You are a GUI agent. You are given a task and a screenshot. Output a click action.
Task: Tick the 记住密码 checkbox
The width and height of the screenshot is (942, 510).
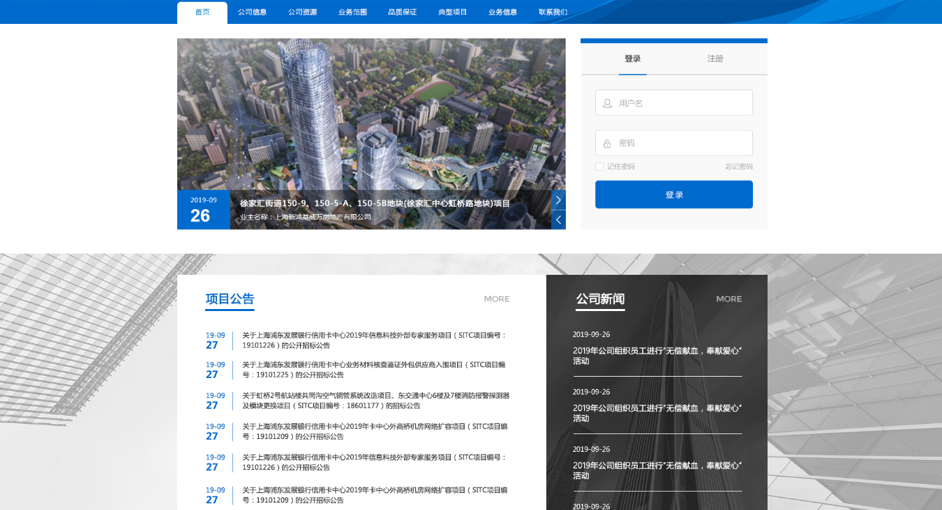pos(600,167)
